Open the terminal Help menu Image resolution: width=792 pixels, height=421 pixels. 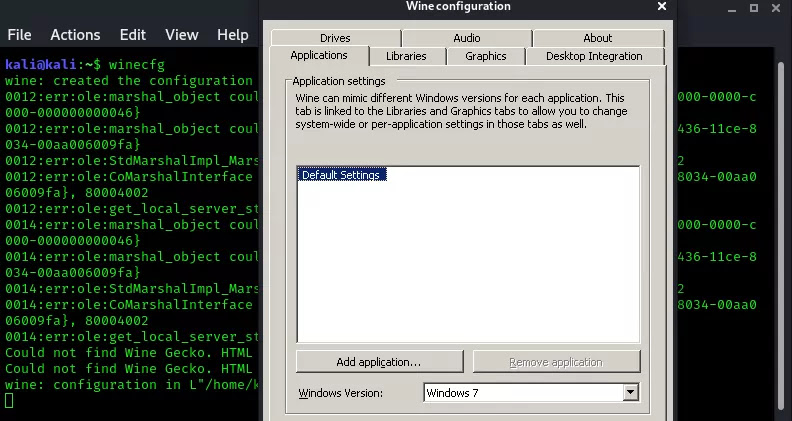click(x=233, y=35)
